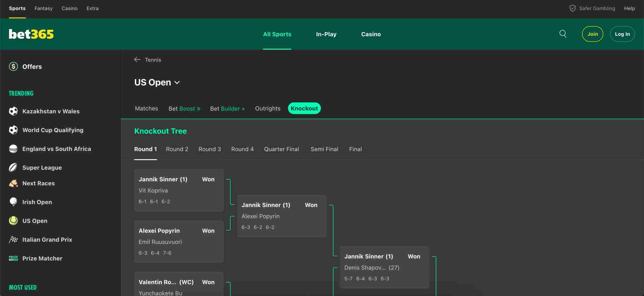Open the Bet Boost tab
Screen dimensions: 644x296
click(184, 109)
